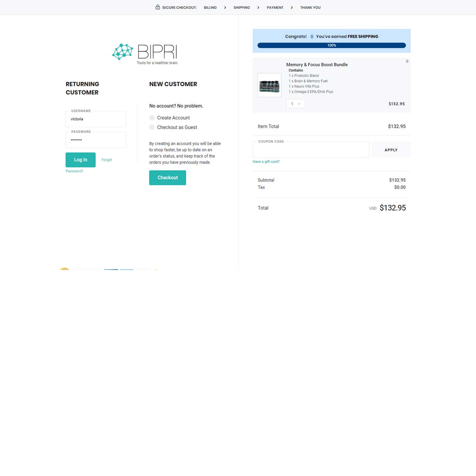Focus the Password field
The width and height of the screenshot is (476, 476).
(x=96, y=140)
